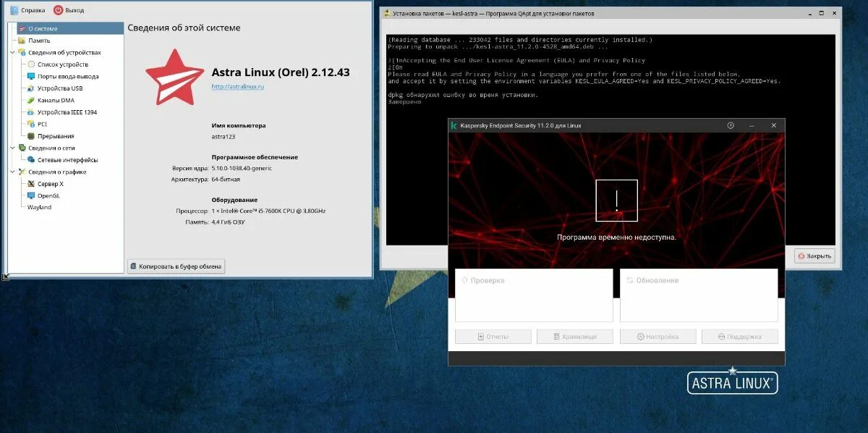
Task: Collapse the Сведения о сети branch
Action: point(12,148)
